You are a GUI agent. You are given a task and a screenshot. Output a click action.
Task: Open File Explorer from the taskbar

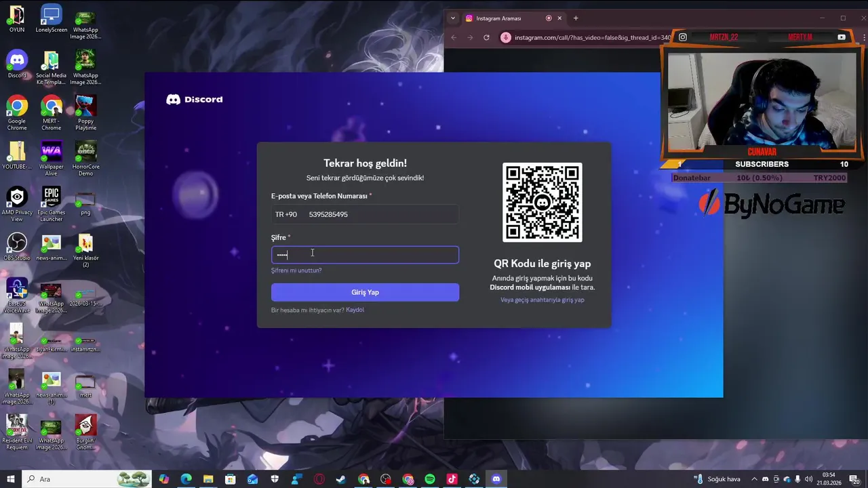point(208,479)
